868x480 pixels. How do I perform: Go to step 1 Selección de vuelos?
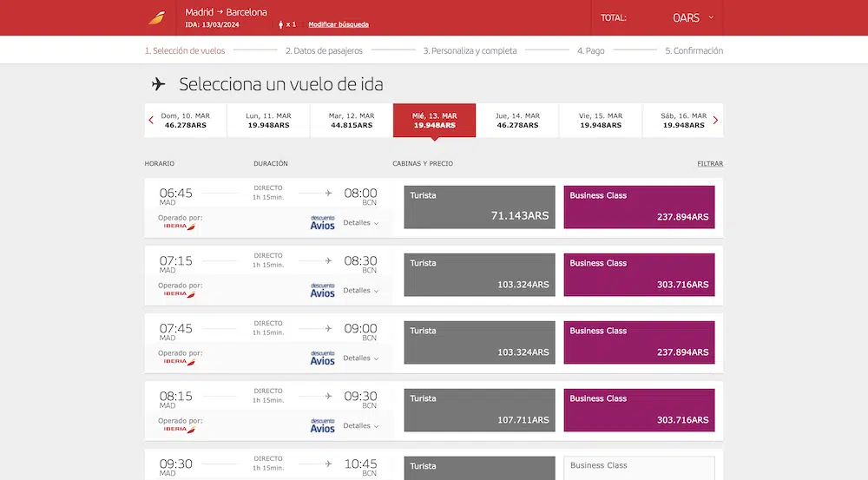(x=185, y=50)
